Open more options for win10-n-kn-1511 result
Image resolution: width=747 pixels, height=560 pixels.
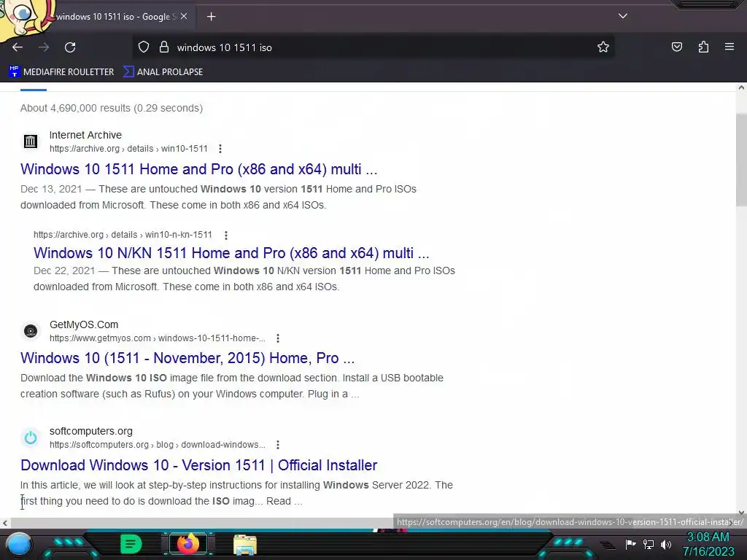[226, 235]
